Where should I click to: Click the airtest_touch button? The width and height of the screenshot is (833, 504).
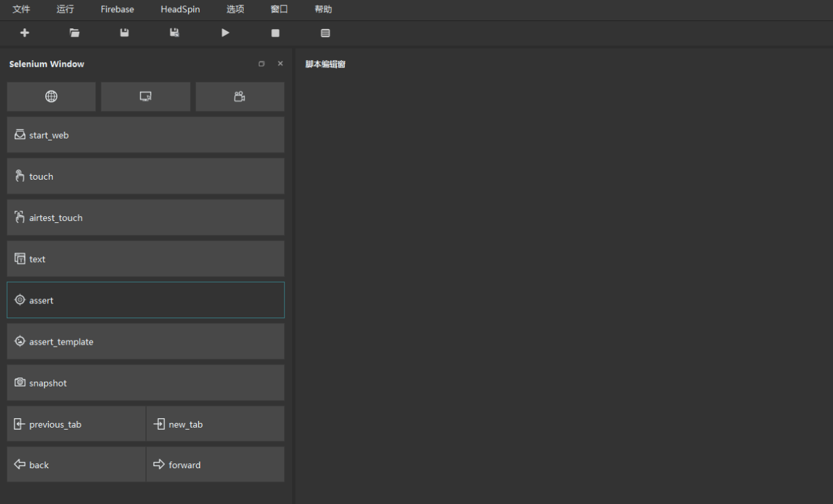pos(145,218)
